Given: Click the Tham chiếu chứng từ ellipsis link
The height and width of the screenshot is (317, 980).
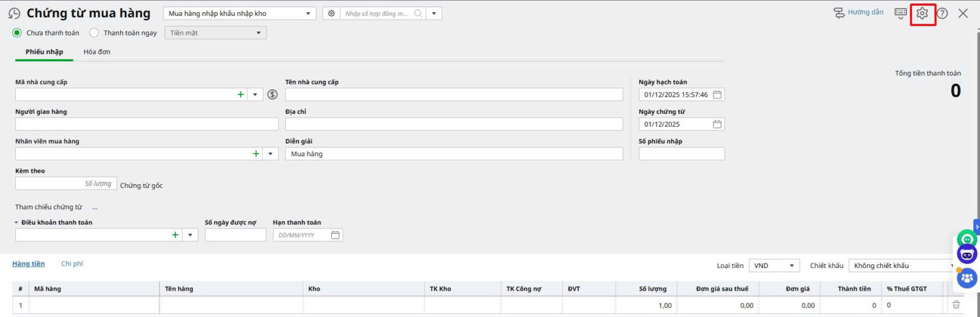Looking at the screenshot, I should [95, 207].
